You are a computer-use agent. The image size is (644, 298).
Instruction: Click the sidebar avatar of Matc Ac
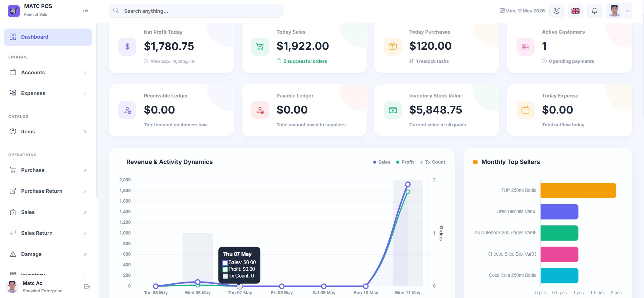point(12,287)
